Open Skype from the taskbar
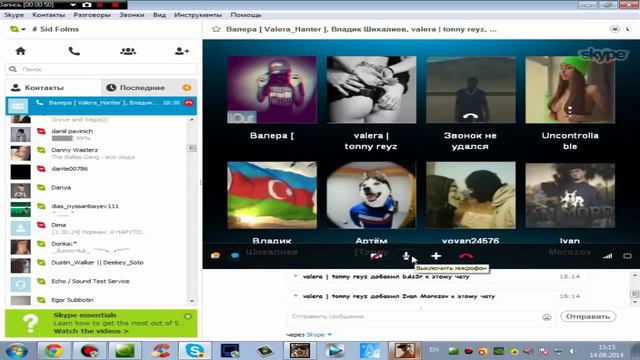640x360 pixels. (195, 351)
